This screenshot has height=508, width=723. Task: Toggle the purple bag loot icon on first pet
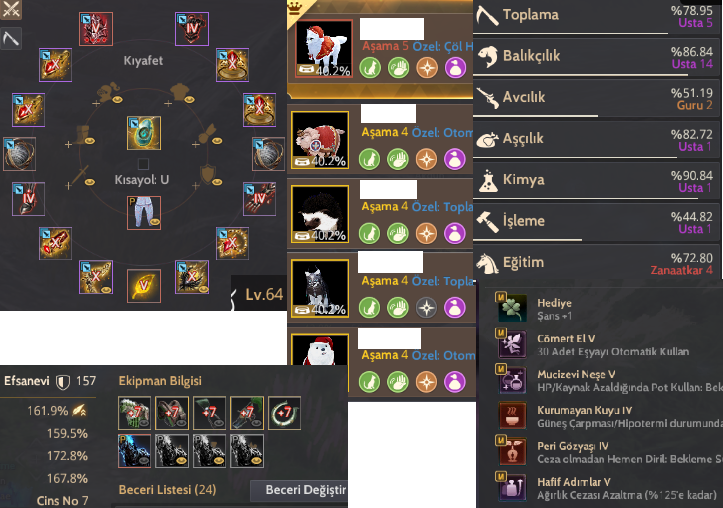click(x=455, y=68)
